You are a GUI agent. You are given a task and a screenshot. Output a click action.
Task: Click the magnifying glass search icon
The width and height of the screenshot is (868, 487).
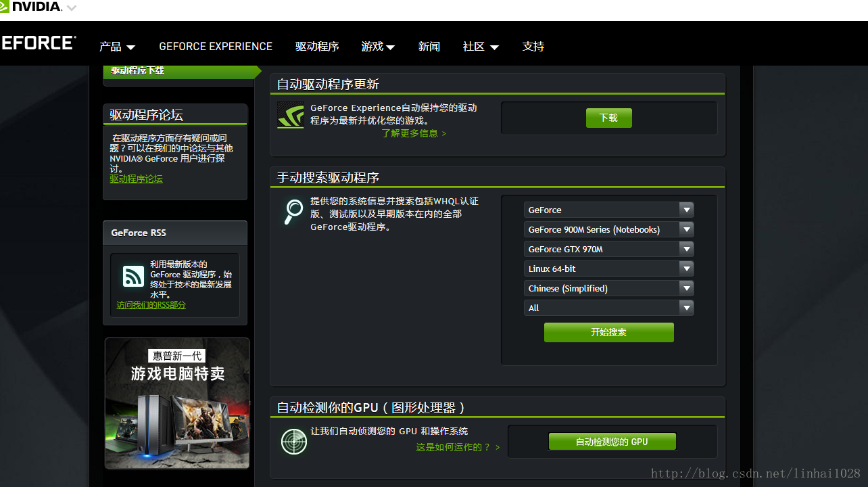293,212
